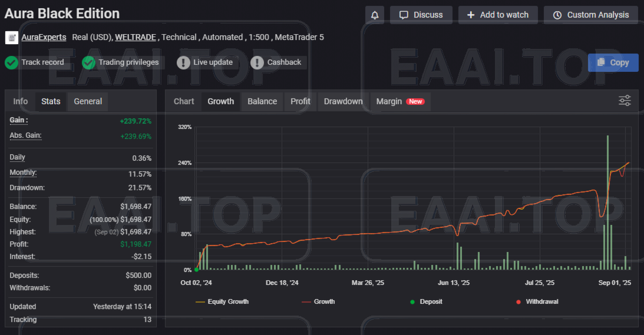The image size is (644, 335).
Task: Click Cashback exclamation status icon
Action: (x=257, y=62)
